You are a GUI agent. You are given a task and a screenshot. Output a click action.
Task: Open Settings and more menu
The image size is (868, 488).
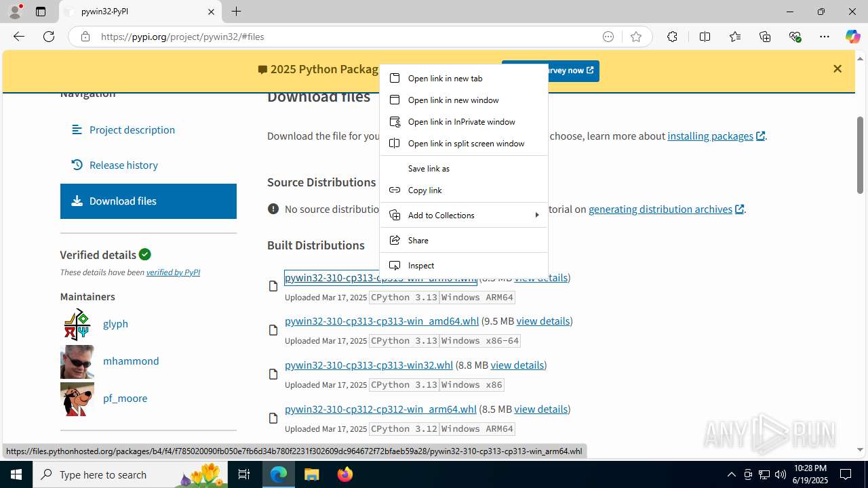825,37
